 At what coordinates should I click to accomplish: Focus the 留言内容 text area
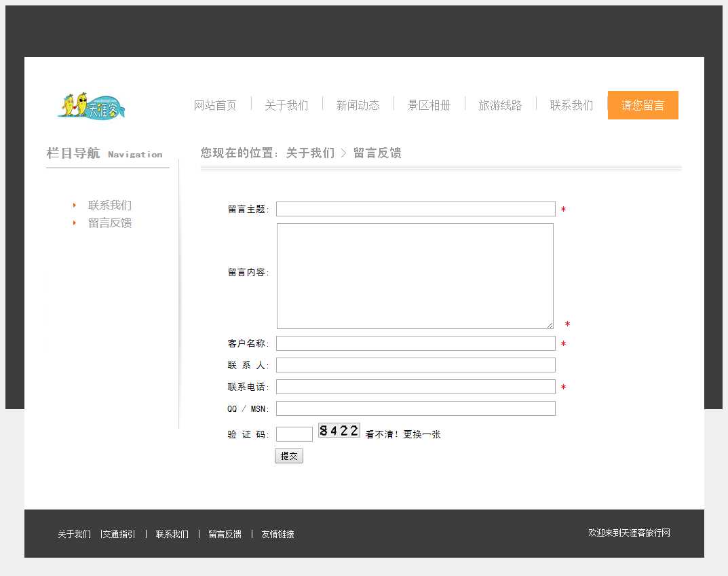coord(415,276)
